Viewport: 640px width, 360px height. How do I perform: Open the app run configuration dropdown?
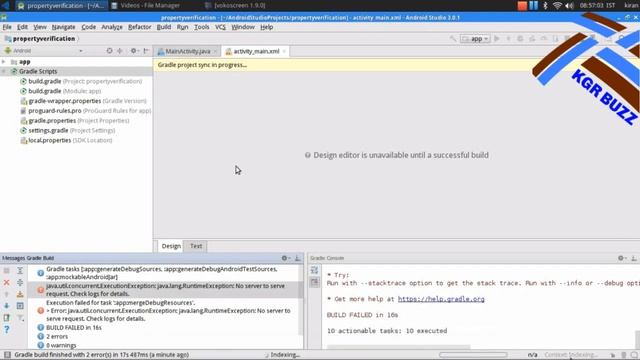(x=475, y=38)
